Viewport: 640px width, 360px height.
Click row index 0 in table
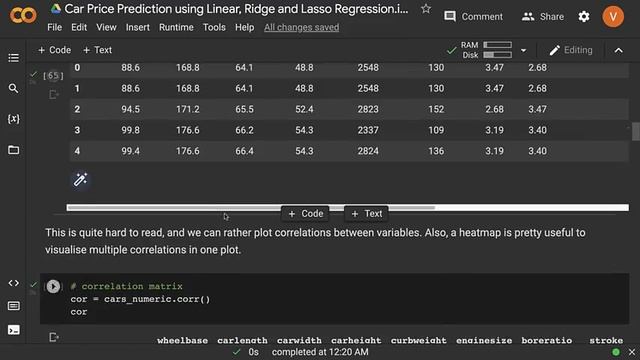click(x=77, y=68)
